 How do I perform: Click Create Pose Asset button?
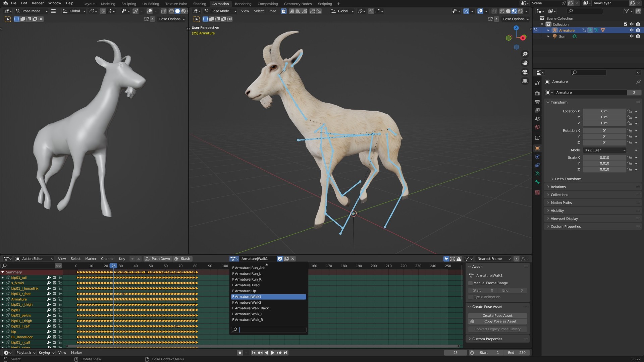click(x=497, y=316)
